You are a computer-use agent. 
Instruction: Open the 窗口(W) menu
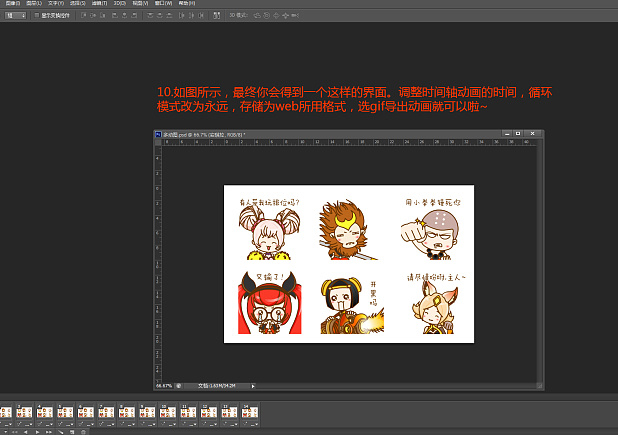pyautogui.click(x=163, y=3)
